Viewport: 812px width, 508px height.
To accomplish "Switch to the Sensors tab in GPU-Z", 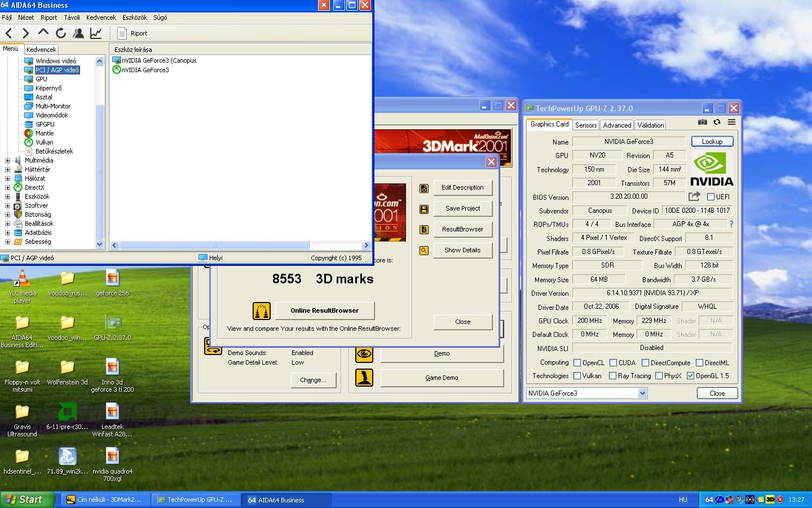I will tap(586, 125).
